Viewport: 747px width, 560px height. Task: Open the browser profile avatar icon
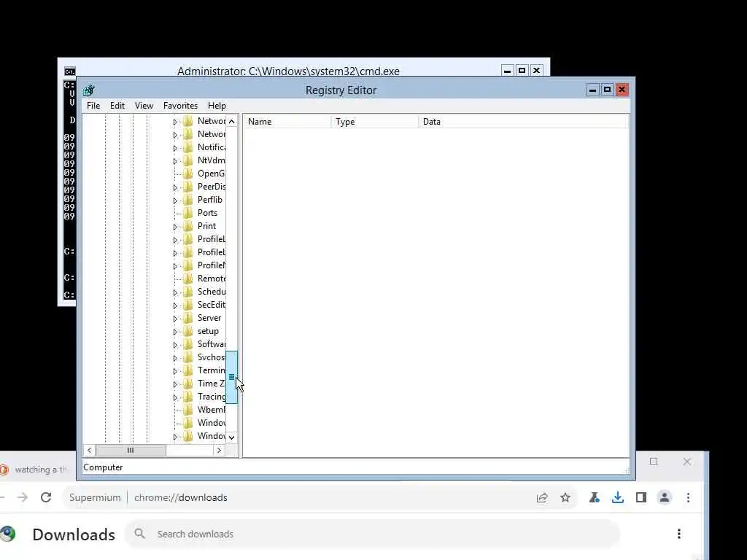coord(665,497)
